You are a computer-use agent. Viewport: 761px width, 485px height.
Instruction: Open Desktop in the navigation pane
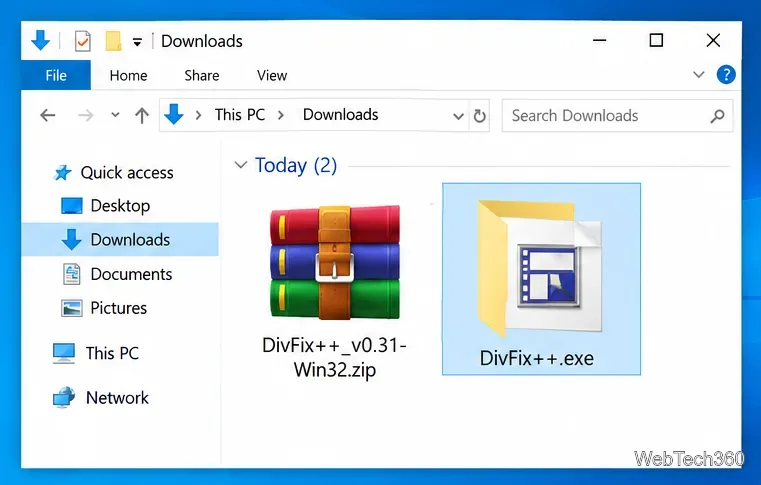120,206
